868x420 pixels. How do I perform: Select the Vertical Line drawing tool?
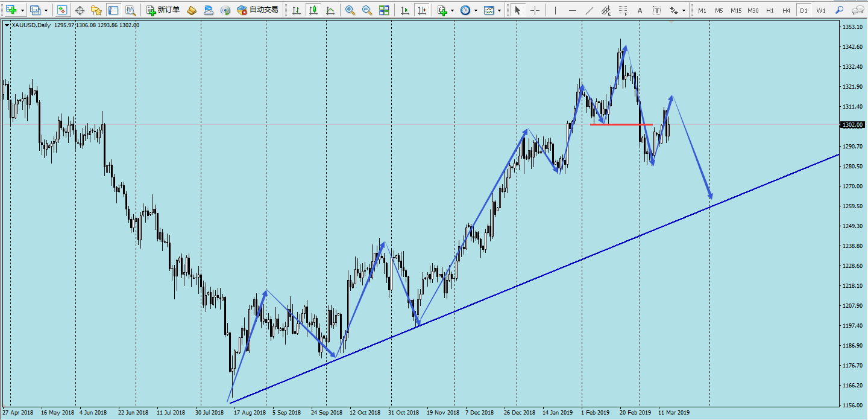coord(556,10)
